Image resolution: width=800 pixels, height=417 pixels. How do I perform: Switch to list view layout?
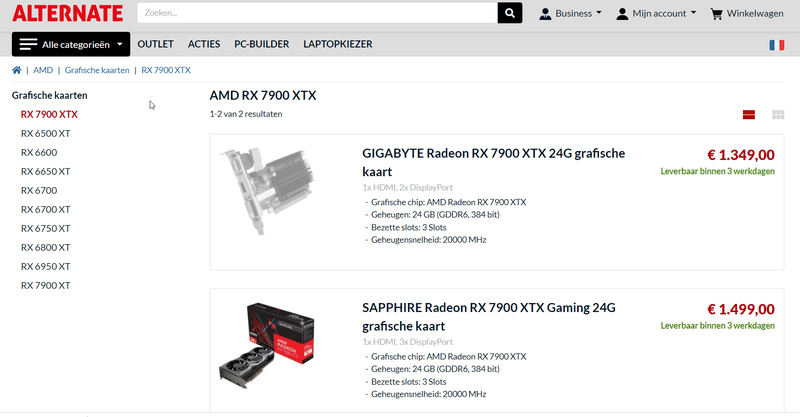(748, 115)
